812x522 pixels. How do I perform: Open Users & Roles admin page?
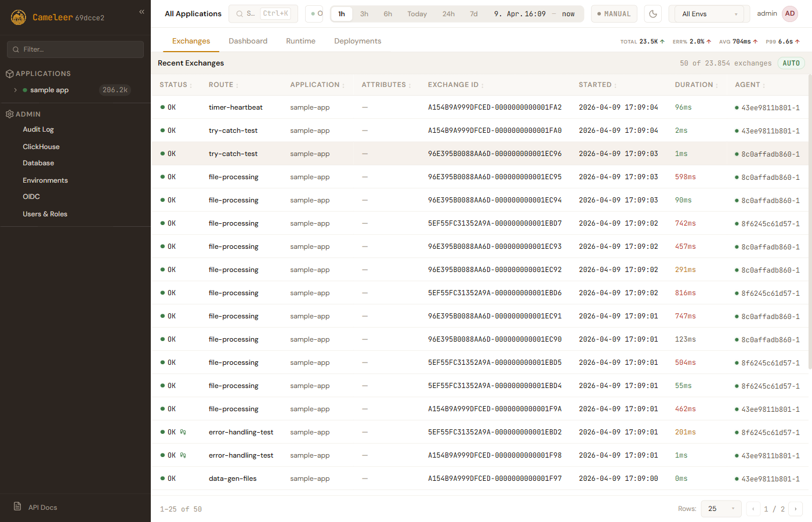(45, 214)
